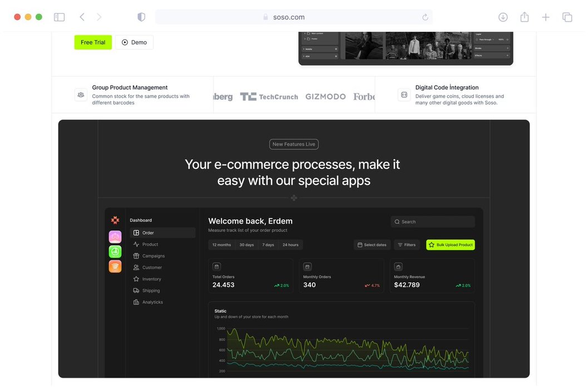
Task: Switch to the 12 months range
Action: pyautogui.click(x=221, y=245)
